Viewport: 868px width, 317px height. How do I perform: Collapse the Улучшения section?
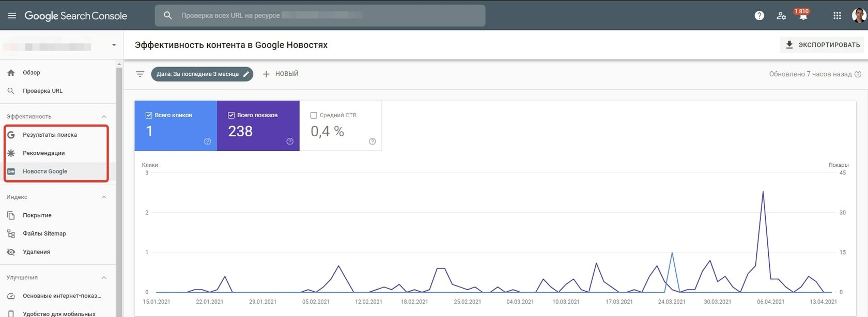pyautogui.click(x=104, y=278)
